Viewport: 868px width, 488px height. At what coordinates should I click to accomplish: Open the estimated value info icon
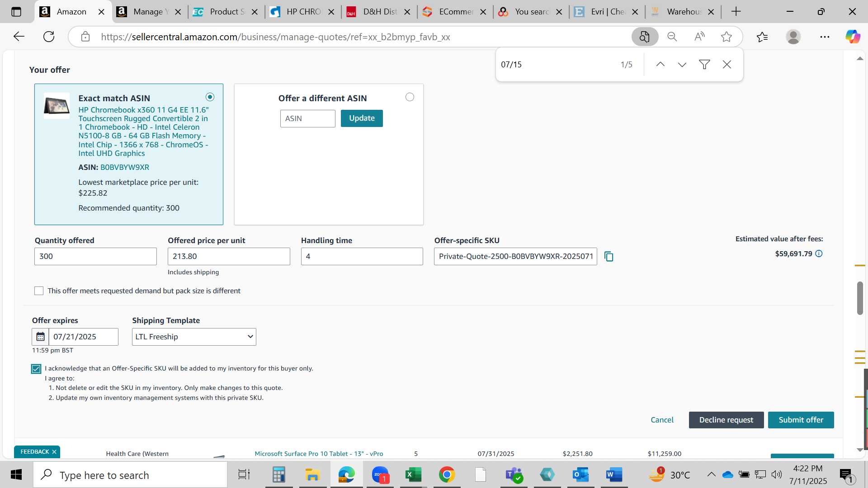point(819,254)
